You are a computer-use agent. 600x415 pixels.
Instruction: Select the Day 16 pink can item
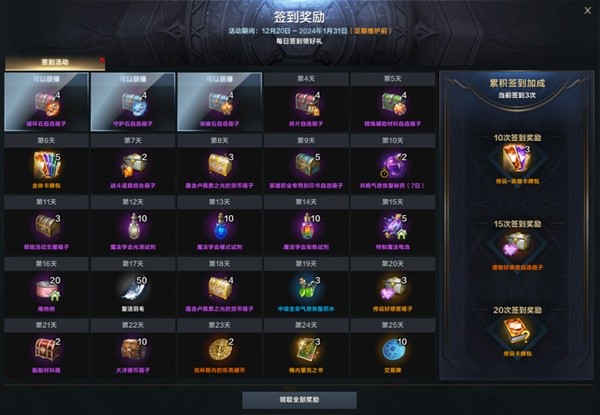click(46, 288)
